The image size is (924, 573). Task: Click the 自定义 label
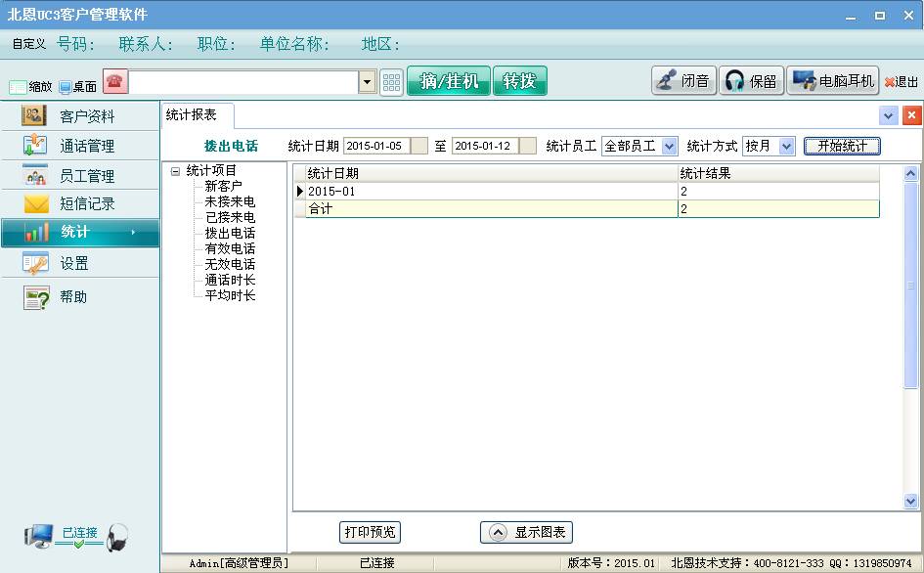tap(29, 44)
